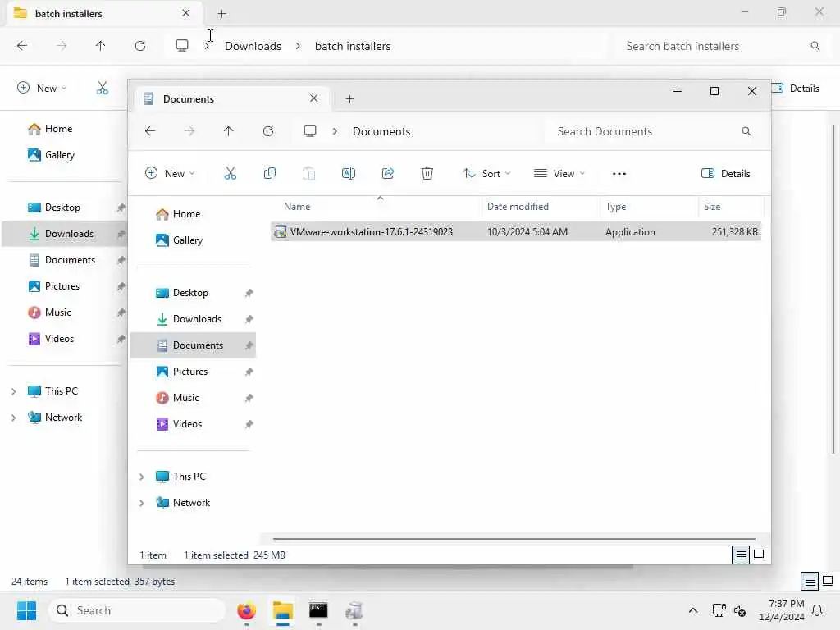Open Firefox from the taskbar
The width and height of the screenshot is (840, 630).
point(246,610)
